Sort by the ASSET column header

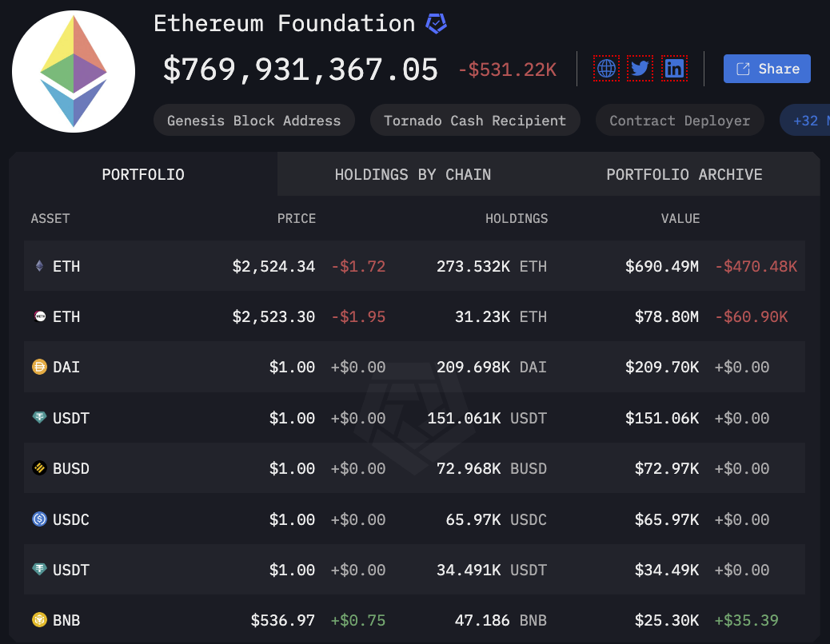click(50, 218)
